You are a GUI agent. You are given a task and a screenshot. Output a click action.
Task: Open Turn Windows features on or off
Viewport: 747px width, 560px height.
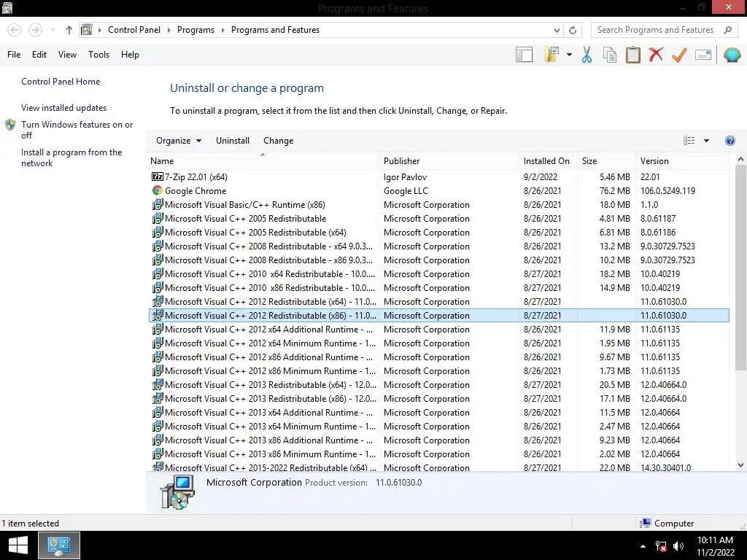click(x=77, y=130)
